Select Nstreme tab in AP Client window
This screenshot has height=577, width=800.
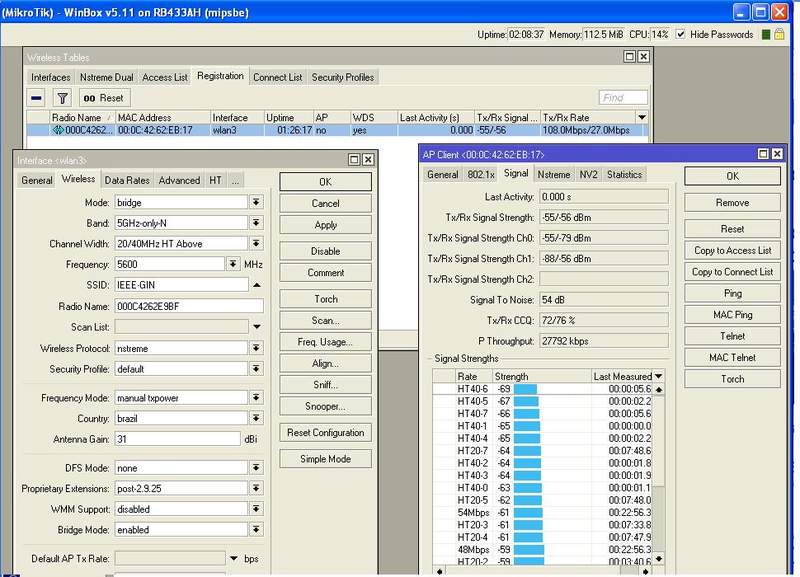[x=554, y=174]
